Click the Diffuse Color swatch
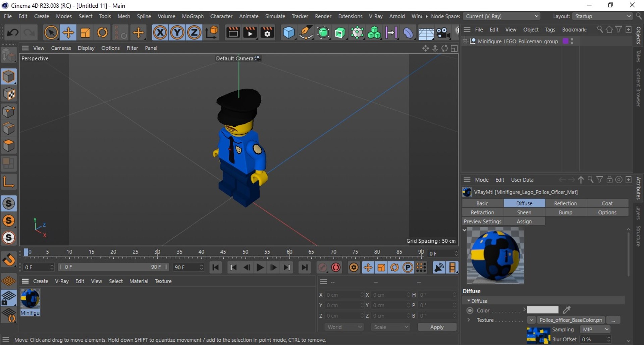The height and width of the screenshot is (345, 644). tap(542, 310)
